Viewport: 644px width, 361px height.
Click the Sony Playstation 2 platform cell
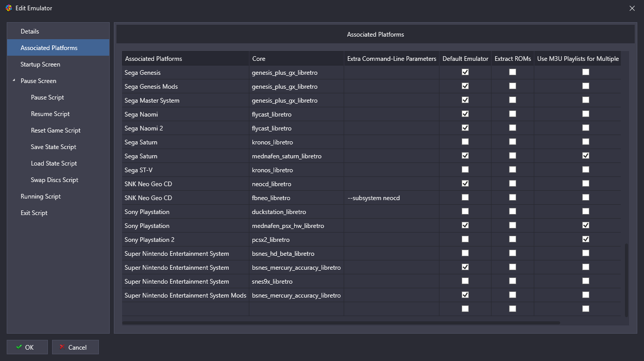coord(185,239)
